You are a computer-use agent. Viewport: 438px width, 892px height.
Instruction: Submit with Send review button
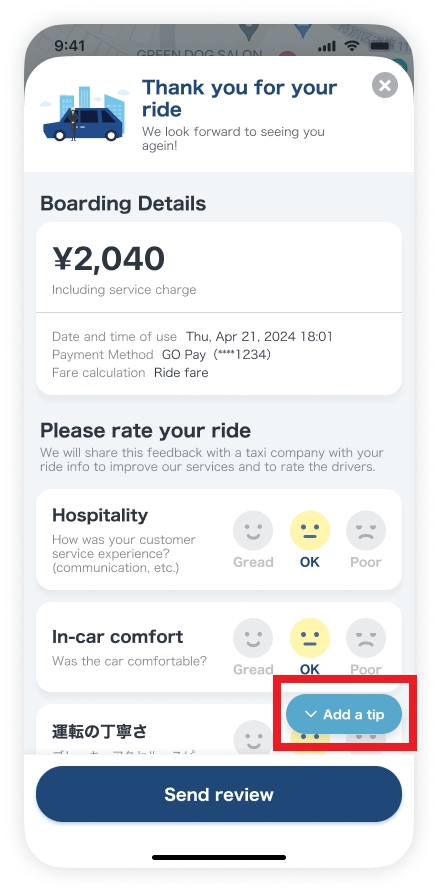point(219,794)
